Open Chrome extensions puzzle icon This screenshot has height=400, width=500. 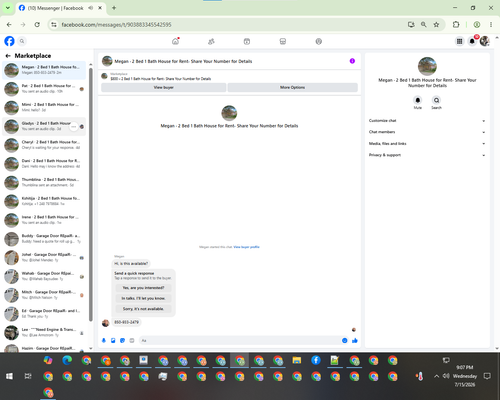[x=456, y=24]
